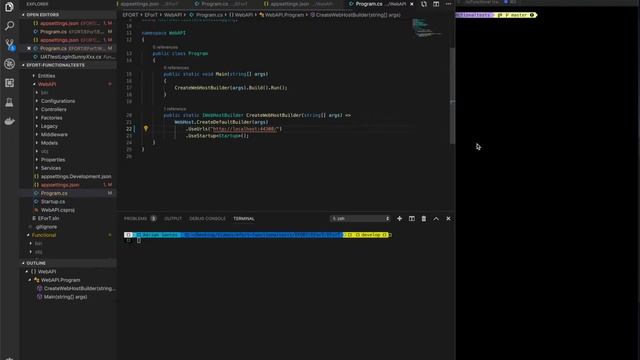Screen dimensions: 640x360
Task: Close the highlighted Program.cs in Open Editors
Action: point(29,48)
